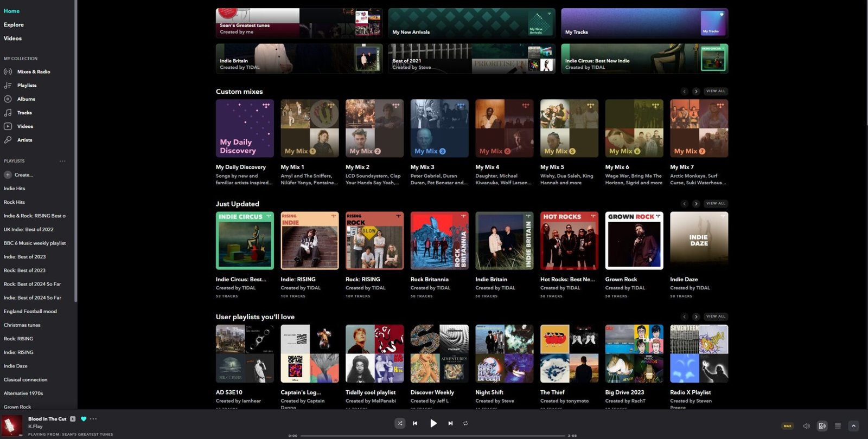
Task: Expand the now playing view chevron
Action: (853, 426)
